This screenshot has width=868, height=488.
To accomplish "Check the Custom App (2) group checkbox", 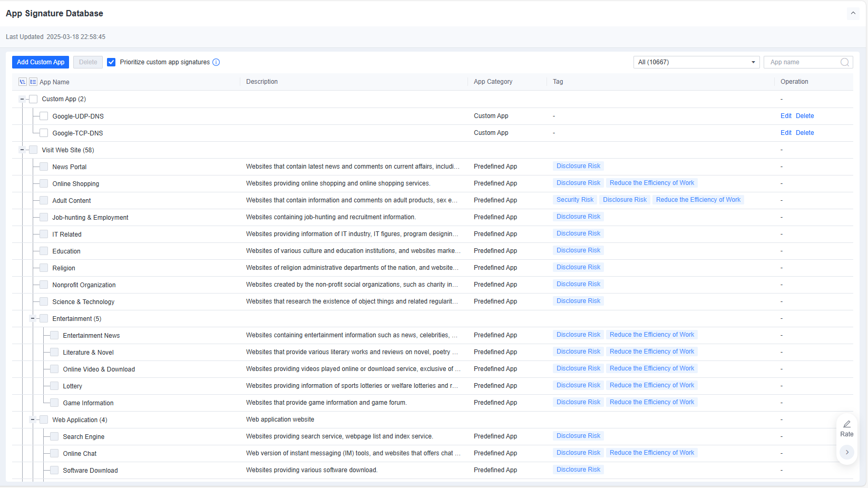I will [x=33, y=99].
